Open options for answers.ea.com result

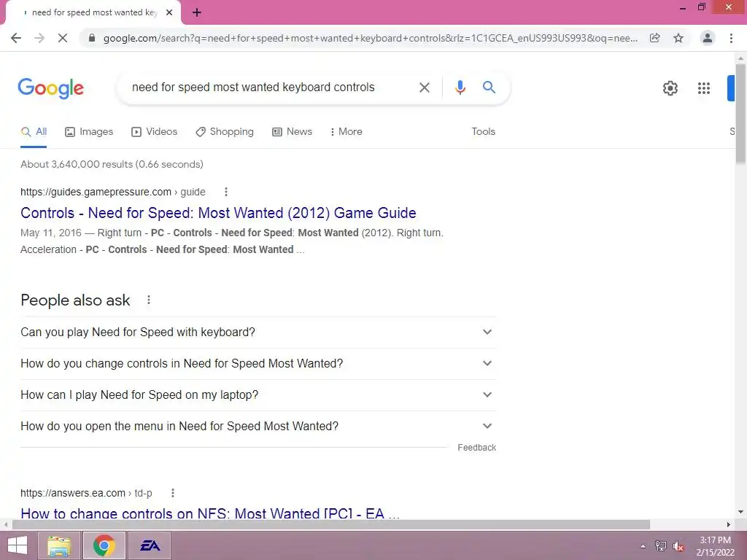click(x=173, y=493)
